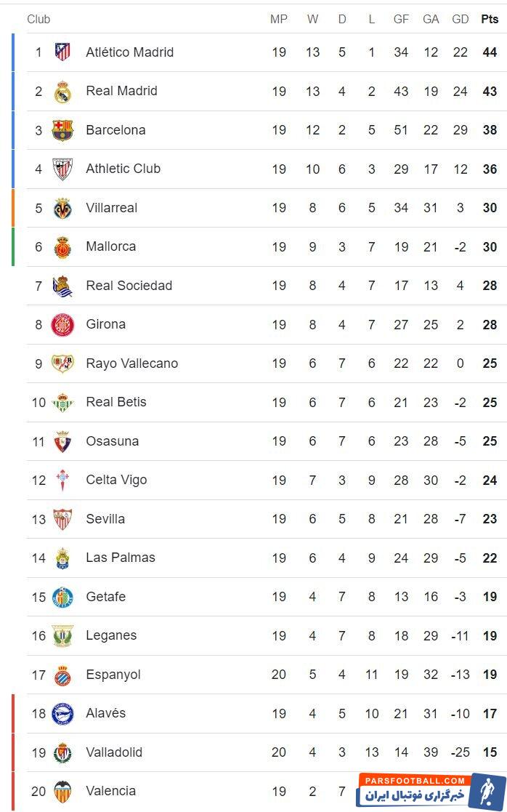
Task: Click the ParsFootball.com watermark logo
Action: coord(431,789)
